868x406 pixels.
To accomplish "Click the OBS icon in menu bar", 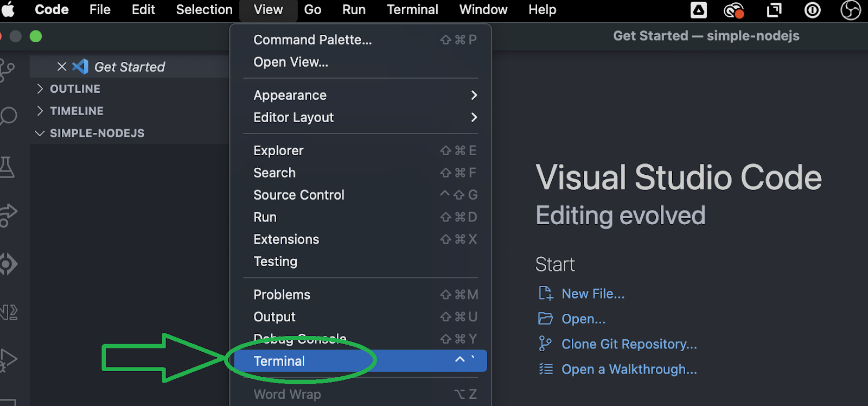I will click(850, 10).
